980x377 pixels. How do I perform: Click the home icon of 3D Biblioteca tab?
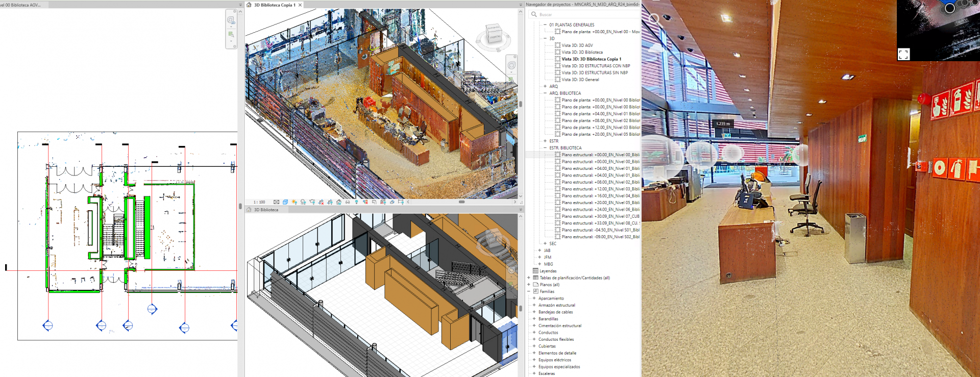tap(249, 210)
